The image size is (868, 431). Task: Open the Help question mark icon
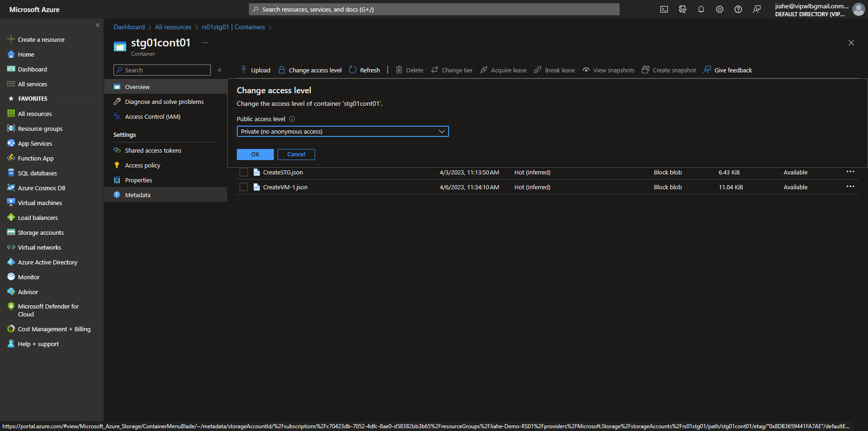point(738,9)
